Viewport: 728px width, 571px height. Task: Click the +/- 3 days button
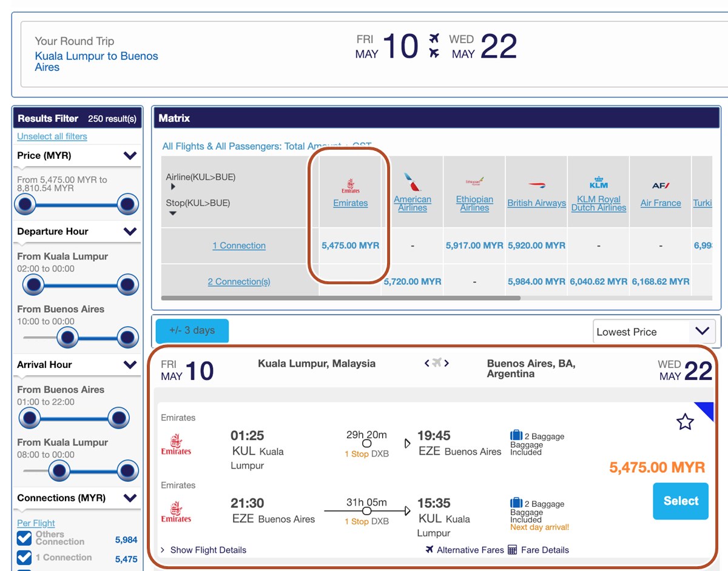click(192, 330)
